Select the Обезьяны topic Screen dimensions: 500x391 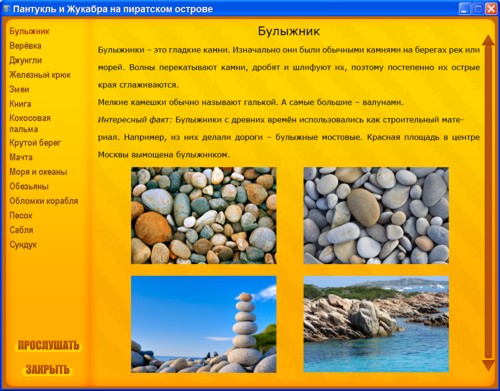[x=29, y=186]
